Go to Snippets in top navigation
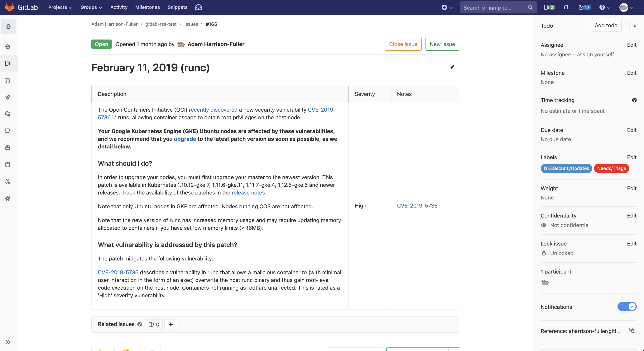Screen dimensions: 644x351 point(177,7)
